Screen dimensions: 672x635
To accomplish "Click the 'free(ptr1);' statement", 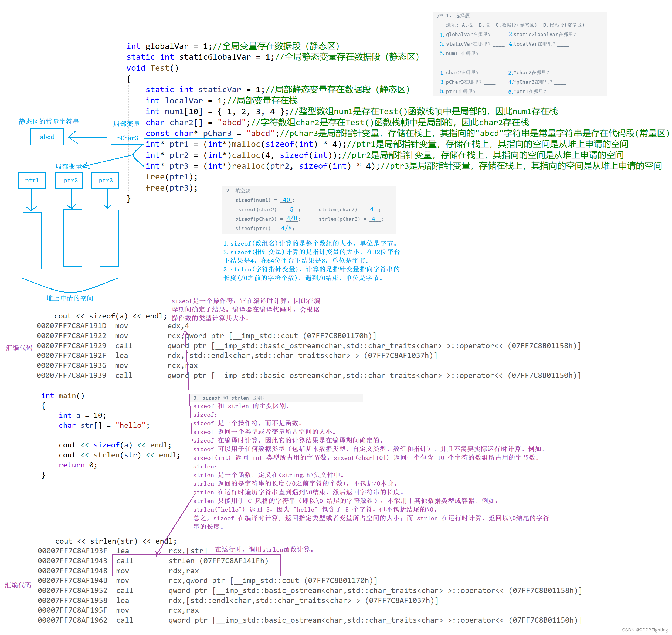I will pyautogui.click(x=172, y=177).
